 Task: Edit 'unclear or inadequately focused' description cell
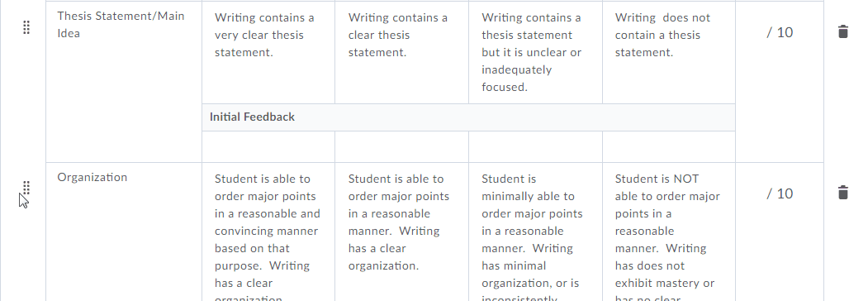coord(535,52)
